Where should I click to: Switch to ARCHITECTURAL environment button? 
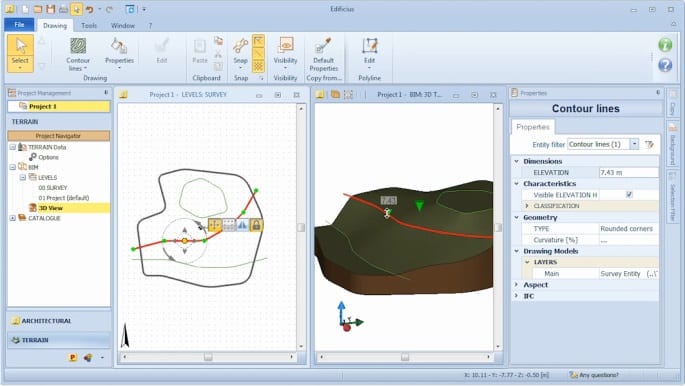(x=59, y=321)
